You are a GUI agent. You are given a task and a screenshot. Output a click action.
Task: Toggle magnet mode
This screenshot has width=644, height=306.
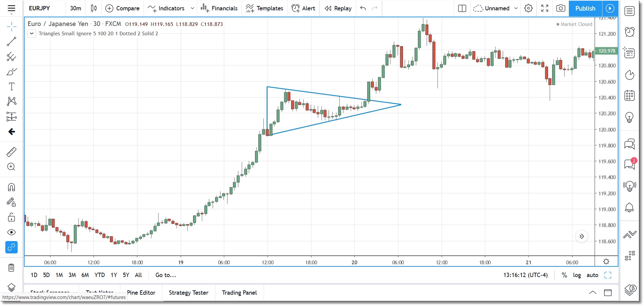pyautogui.click(x=11, y=187)
